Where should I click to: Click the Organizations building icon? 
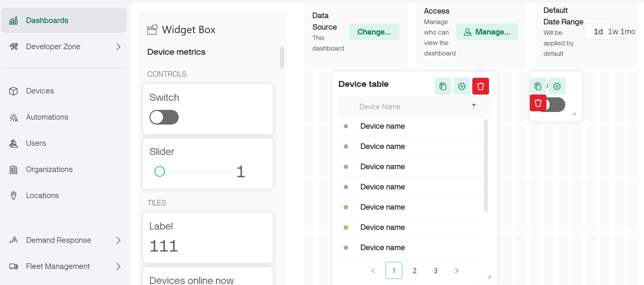(14, 170)
